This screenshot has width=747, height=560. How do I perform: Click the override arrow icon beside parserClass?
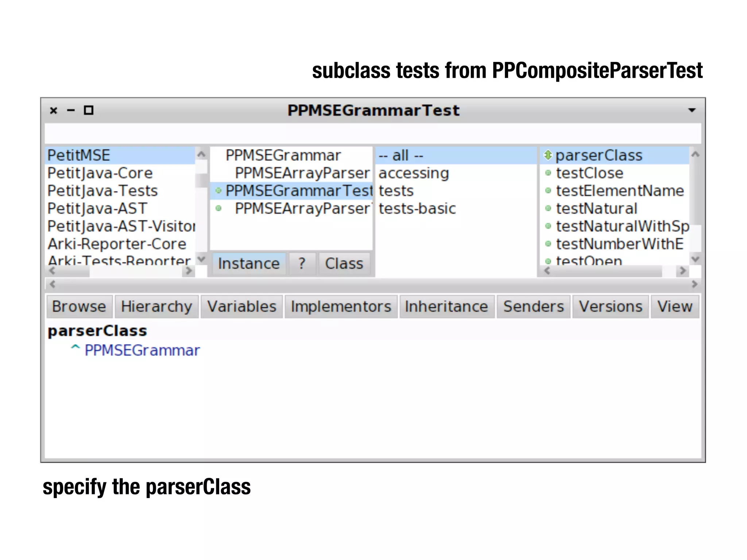[x=547, y=155]
